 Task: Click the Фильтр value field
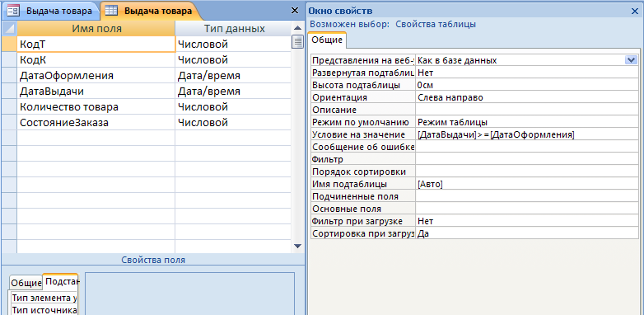coord(527,159)
